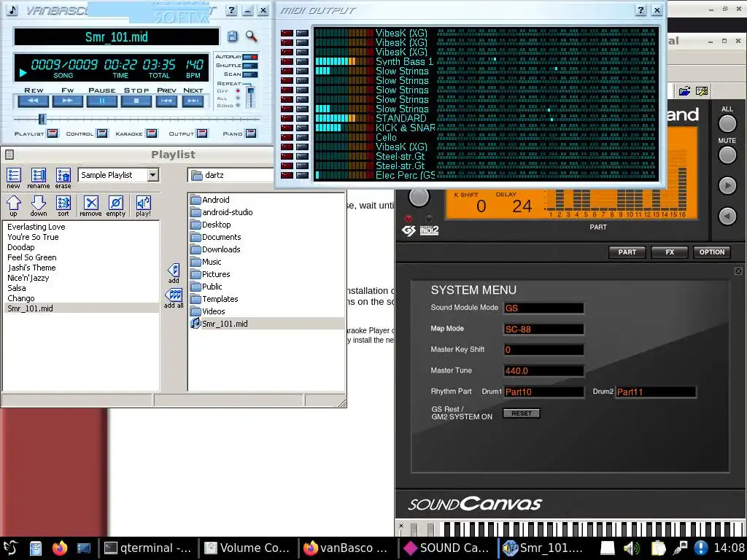Toggle the Control window button
This screenshot has height=560, width=747.
tap(102, 133)
